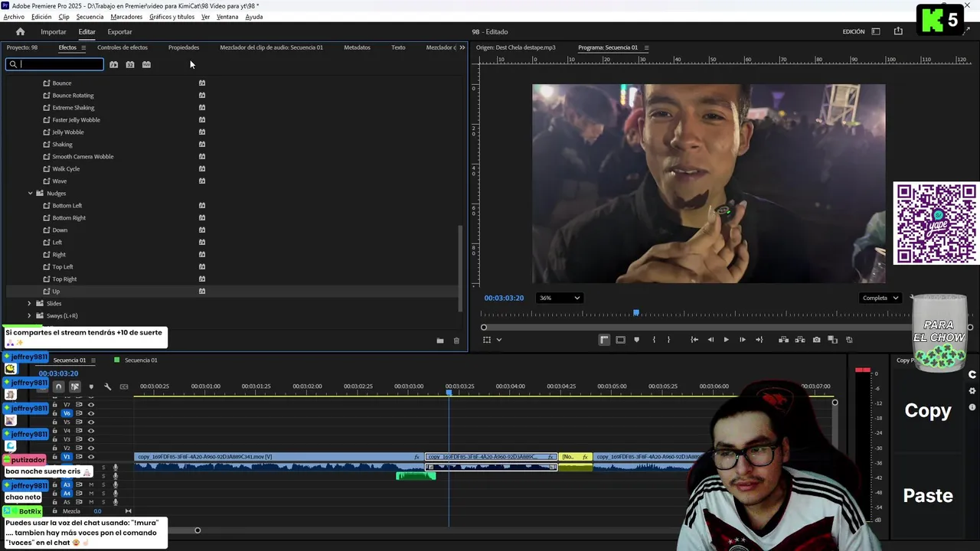
Task: Open dropdown beside selection zoom tool
Action: pos(499,340)
